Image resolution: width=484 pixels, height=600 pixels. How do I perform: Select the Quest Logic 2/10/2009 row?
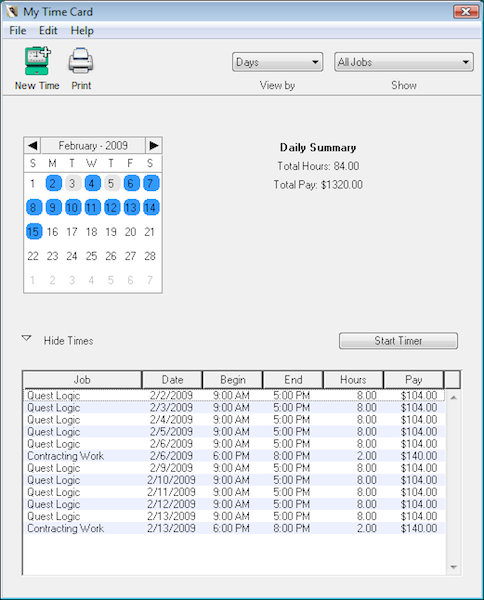pyautogui.click(x=234, y=480)
